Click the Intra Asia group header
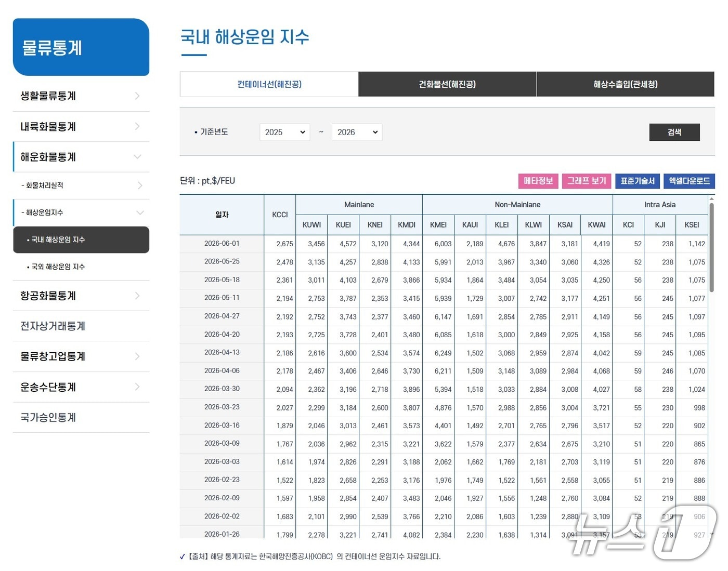The height and width of the screenshot is (571, 728). (660, 205)
